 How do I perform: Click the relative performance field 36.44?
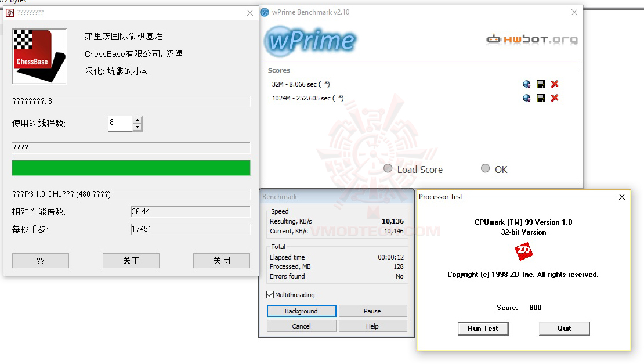click(x=190, y=211)
